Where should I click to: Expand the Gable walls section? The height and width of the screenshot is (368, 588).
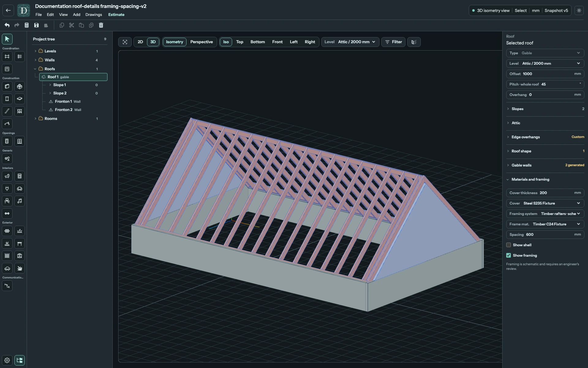545,165
